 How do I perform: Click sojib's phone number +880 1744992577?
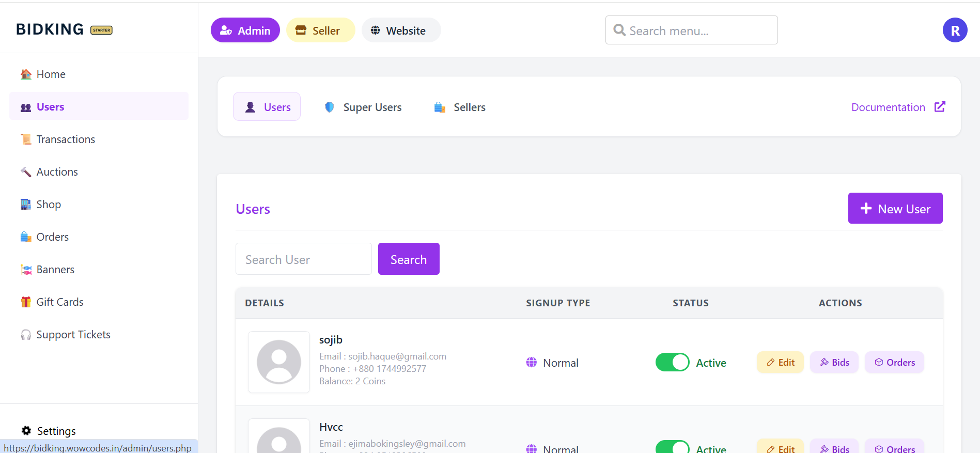(390, 369)
